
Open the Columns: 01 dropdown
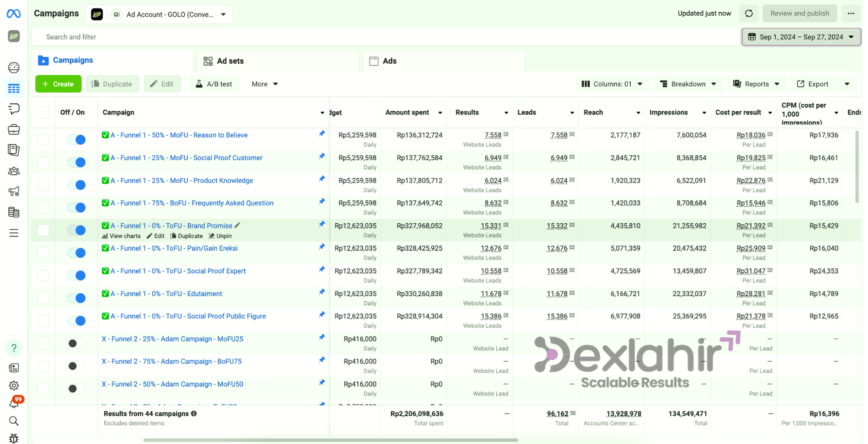pos(612,84)
